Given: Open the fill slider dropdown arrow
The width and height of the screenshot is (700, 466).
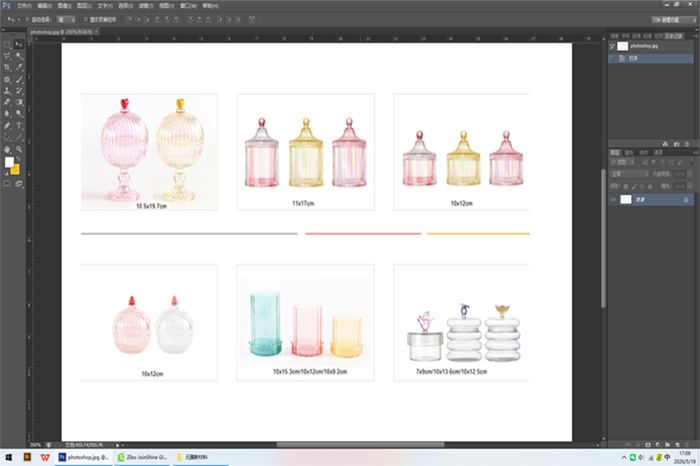Looking at the screenshot, I should (x=690, y=187).
